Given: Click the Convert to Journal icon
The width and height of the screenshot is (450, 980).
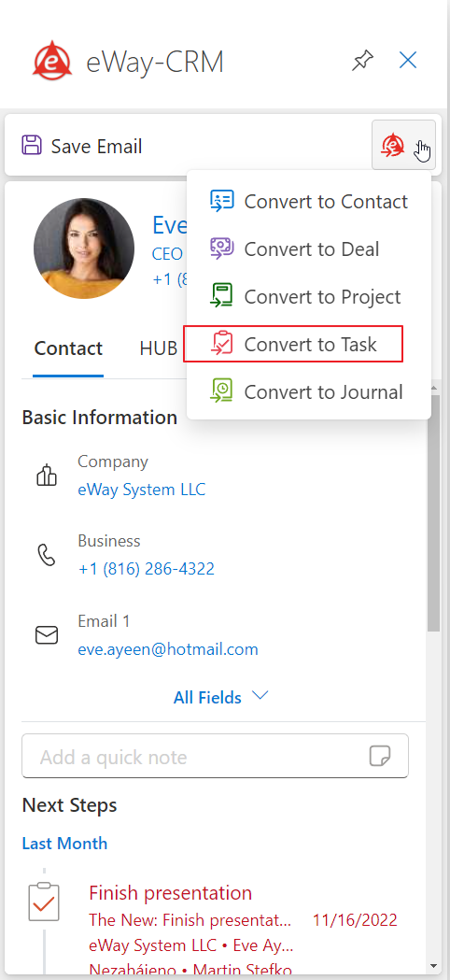Looking at the screenshot, I should coord(222,391).
